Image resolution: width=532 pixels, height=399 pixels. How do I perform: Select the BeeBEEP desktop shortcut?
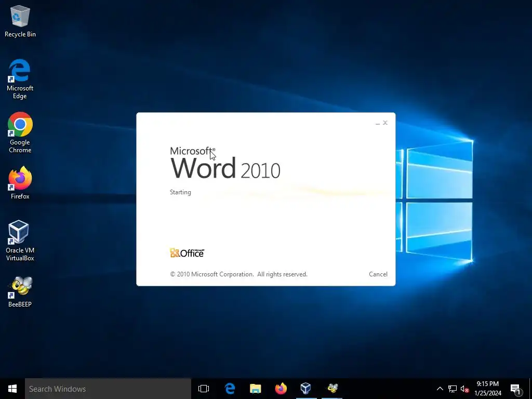[x=20, y=292]
